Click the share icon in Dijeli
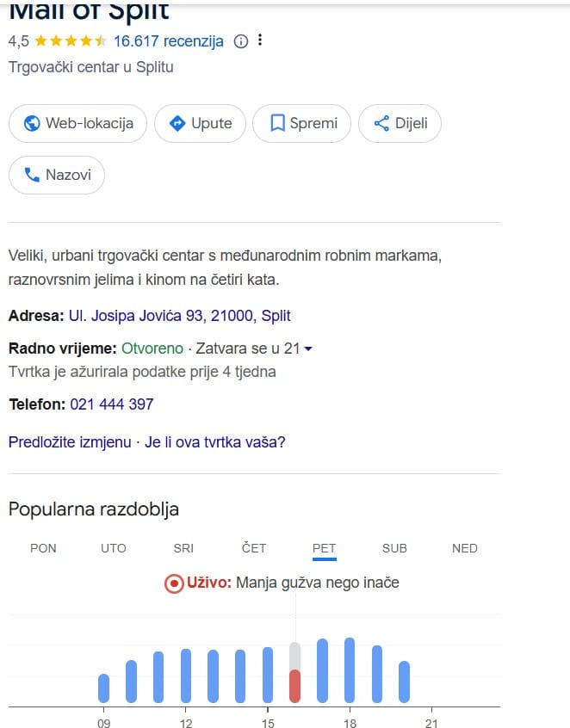This screenshot has height=728, width=570. coord(382,123)
